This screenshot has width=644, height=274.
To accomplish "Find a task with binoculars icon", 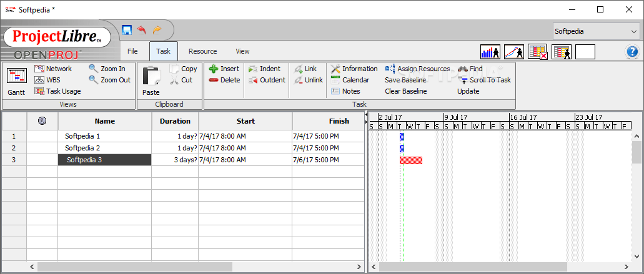I will (470, 69).
